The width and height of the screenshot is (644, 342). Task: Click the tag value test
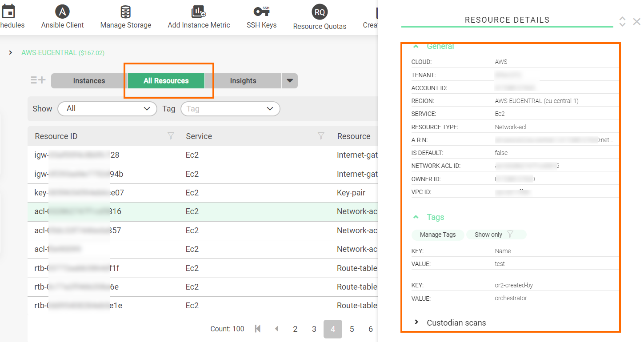(500, 264)
